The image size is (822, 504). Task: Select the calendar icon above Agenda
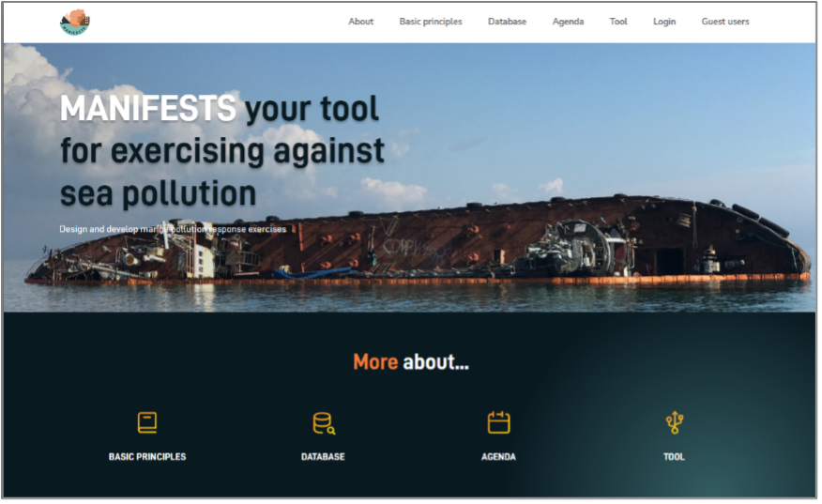click(498, 422)
